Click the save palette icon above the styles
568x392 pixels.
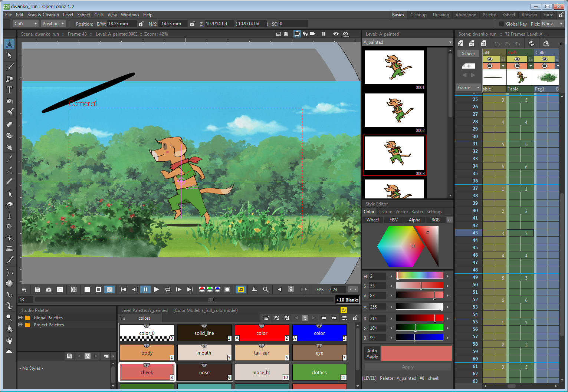(287, 318)
